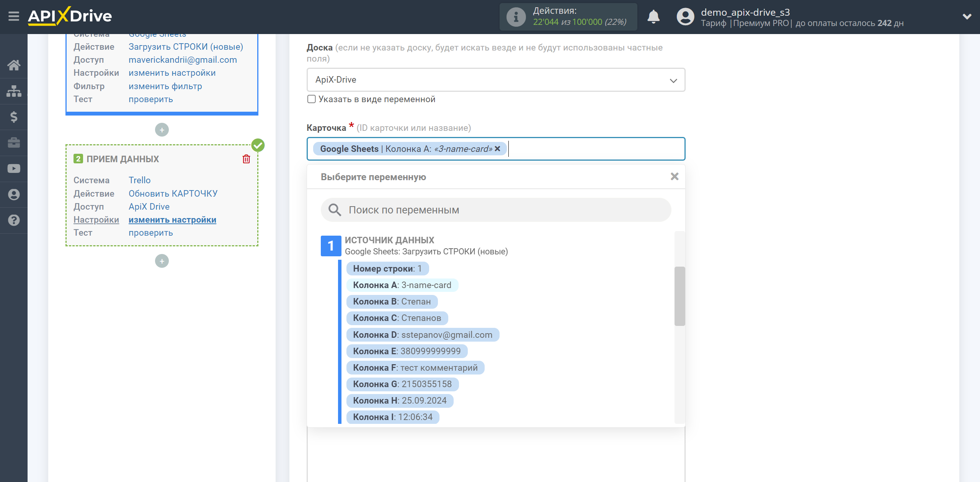Open the profile sidebar icon
This screenshot has height=482, width=980.
tap(14, 194)
